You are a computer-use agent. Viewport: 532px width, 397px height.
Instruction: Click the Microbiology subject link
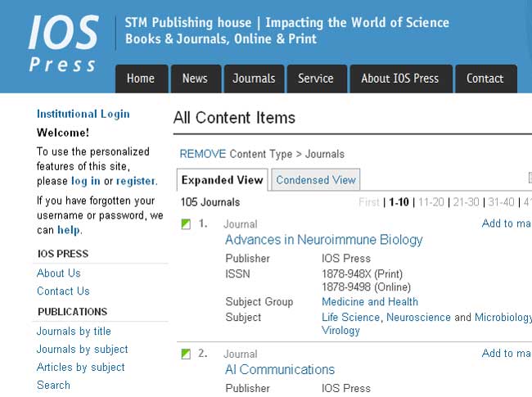coord(503,318)
